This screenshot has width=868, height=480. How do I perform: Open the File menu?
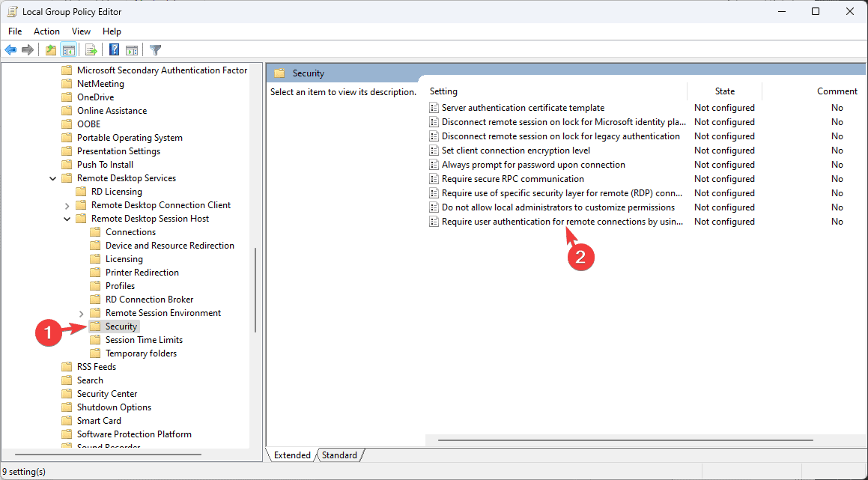pyautogui.click(x=15, y=31)
